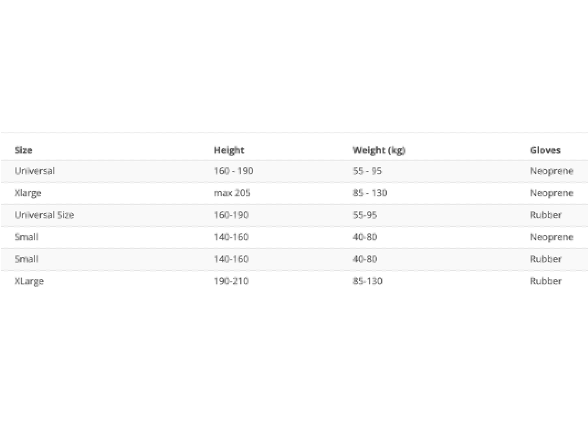Click the 160-190 height in Universal Size row
Image resolution: width=588 pixels, height=424 pixels.
tap(231, 215)
